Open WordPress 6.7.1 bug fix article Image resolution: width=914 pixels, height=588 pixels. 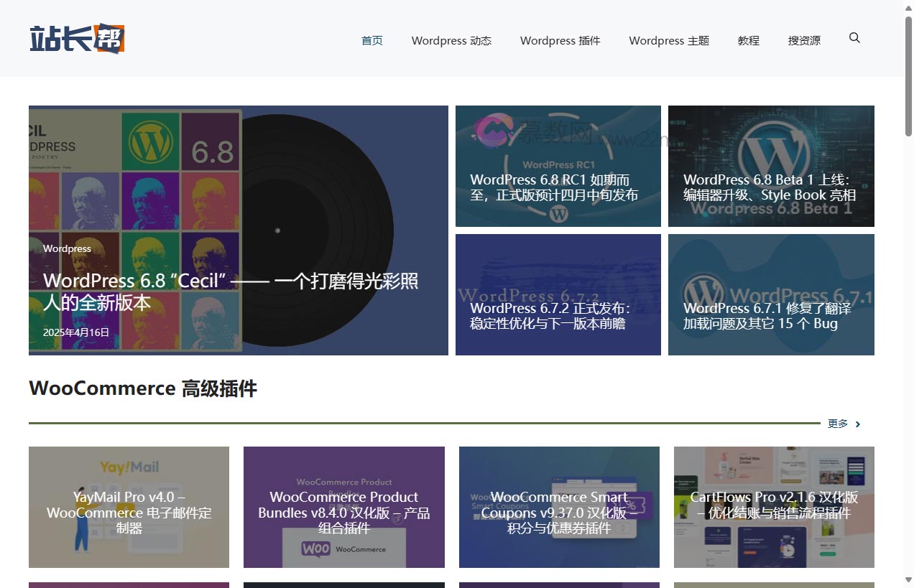click(x=767, y=316)
